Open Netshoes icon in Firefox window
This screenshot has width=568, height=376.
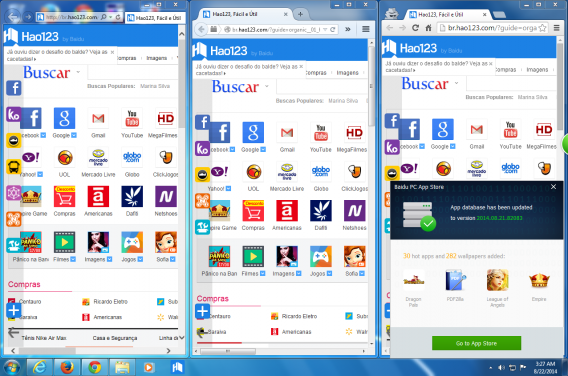[355, 211]
